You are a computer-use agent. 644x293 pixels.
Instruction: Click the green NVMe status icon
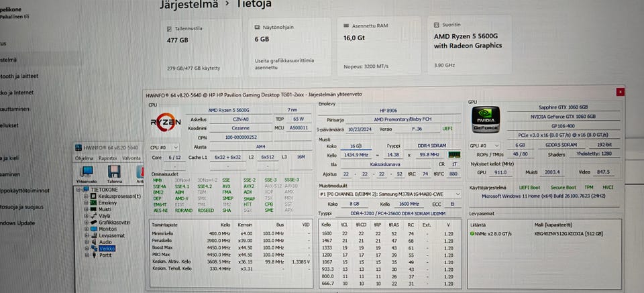(472, 233)
